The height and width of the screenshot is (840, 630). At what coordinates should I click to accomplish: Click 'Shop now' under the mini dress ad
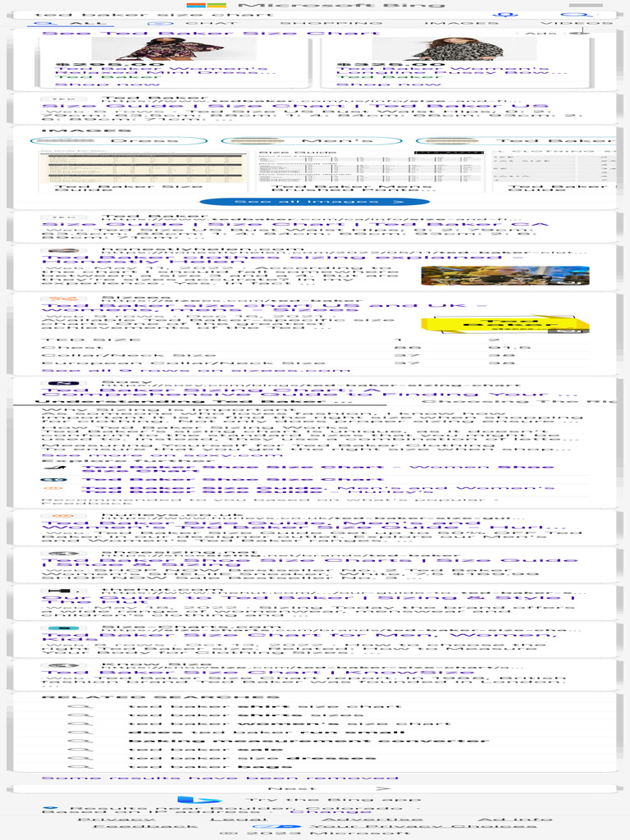click(x=107, y=84)
